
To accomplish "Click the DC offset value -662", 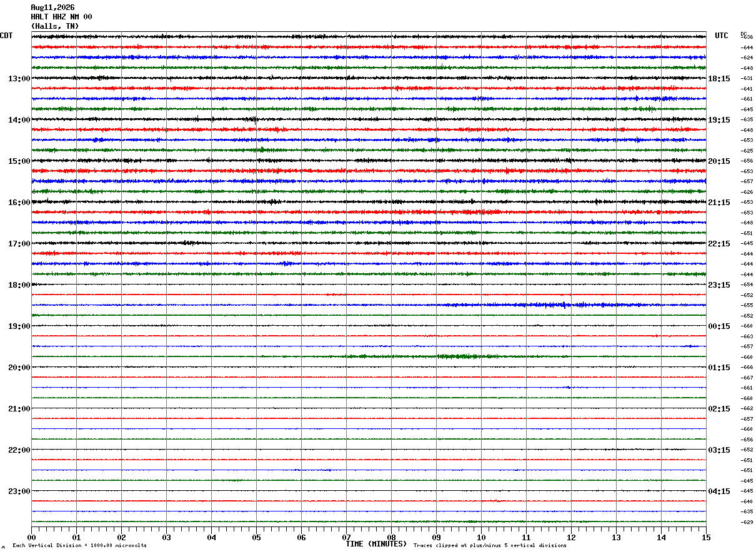I will tap(747, 409).
